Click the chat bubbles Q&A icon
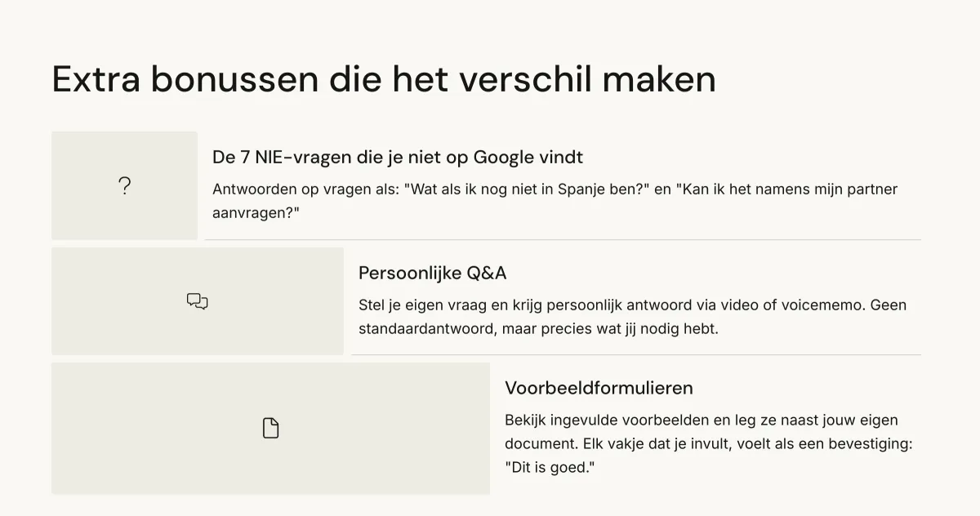Image resolution: width=980 pixels, height=516 pixels. [x=198, y=301]
